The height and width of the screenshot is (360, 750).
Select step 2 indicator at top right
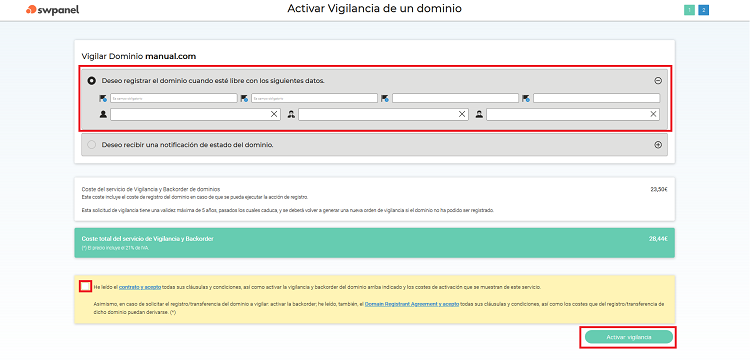(703, 11)
